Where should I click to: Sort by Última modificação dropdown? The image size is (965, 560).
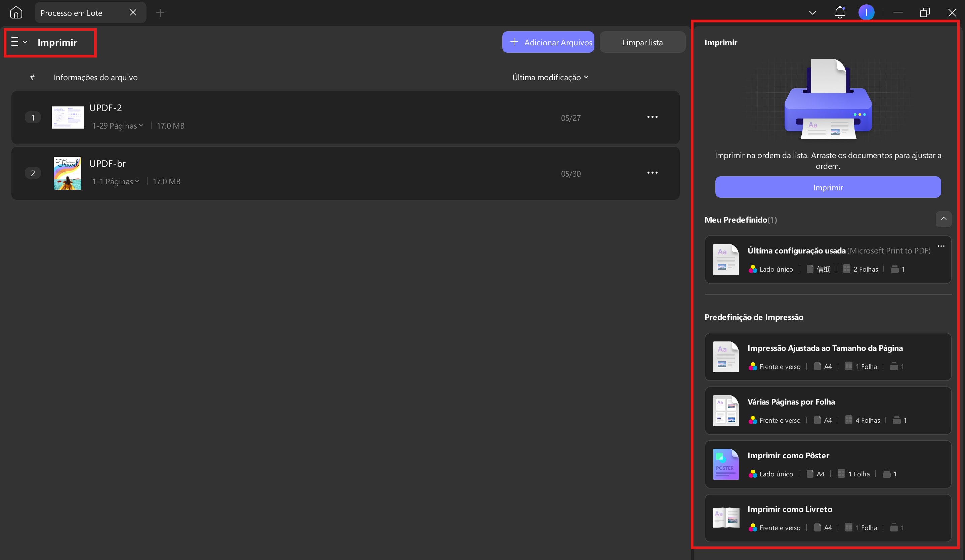point(550,77)
